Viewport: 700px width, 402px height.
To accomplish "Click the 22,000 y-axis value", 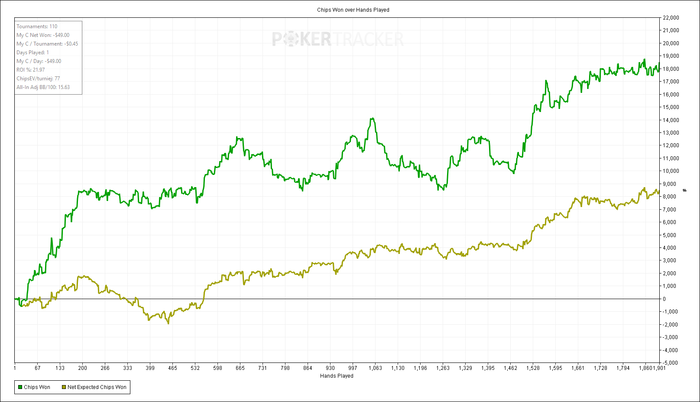I will click(x=671, y=18).
